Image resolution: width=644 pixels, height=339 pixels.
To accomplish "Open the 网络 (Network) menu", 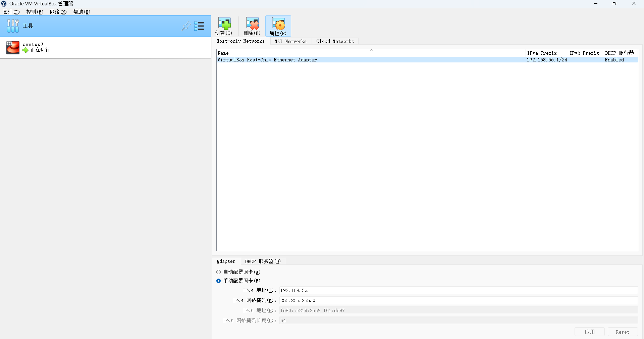I will tap(58, 12).
